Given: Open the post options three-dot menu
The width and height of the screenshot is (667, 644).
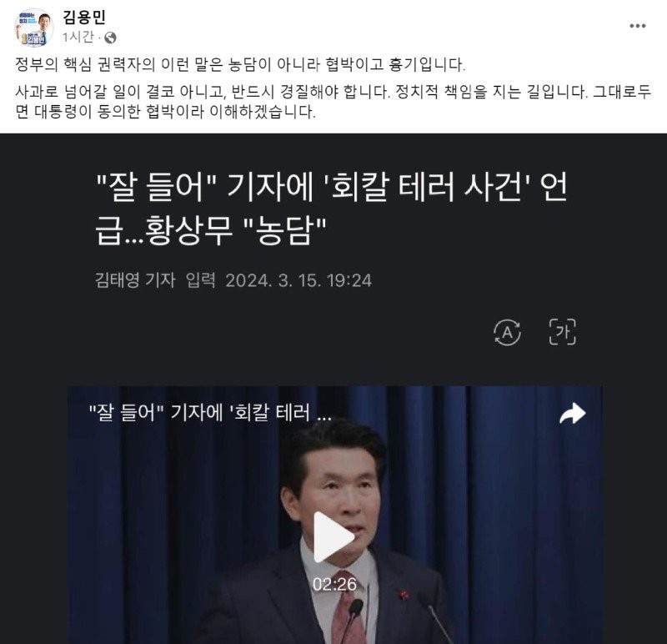Looking at the screenshot, I should click(x=637, y=26).
